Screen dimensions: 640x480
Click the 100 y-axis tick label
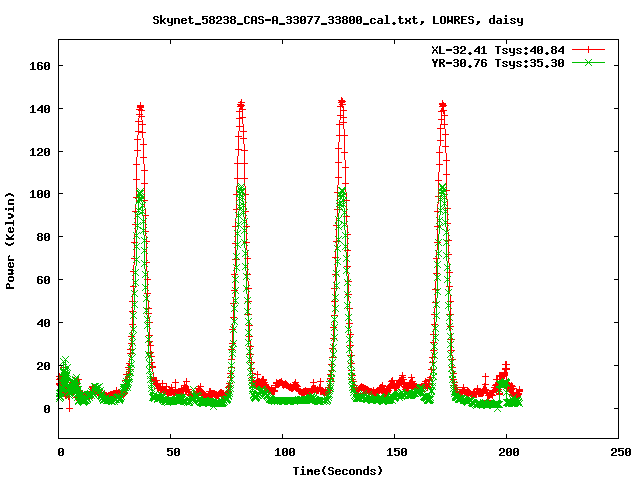40,194
